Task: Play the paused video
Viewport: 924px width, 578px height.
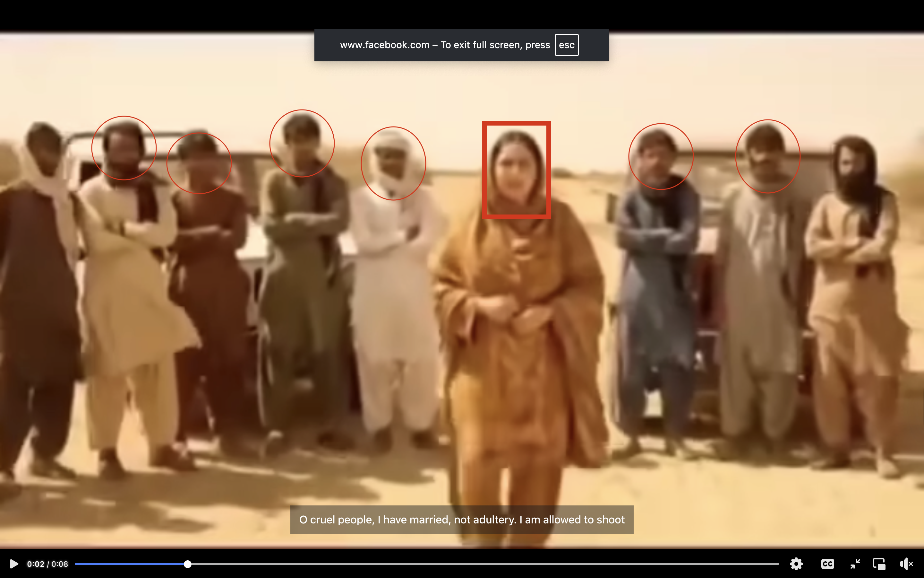Action: pos(14,564)
